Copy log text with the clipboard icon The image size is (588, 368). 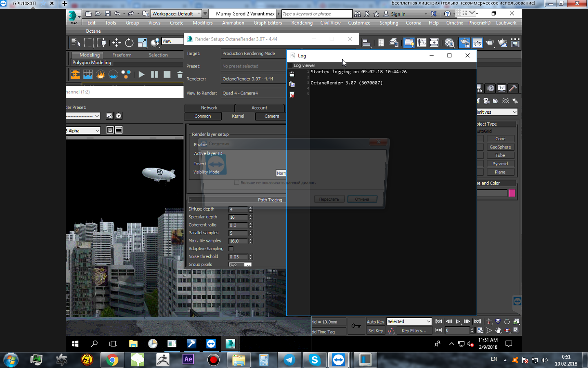pyautogui.click(x=292, y=84)
